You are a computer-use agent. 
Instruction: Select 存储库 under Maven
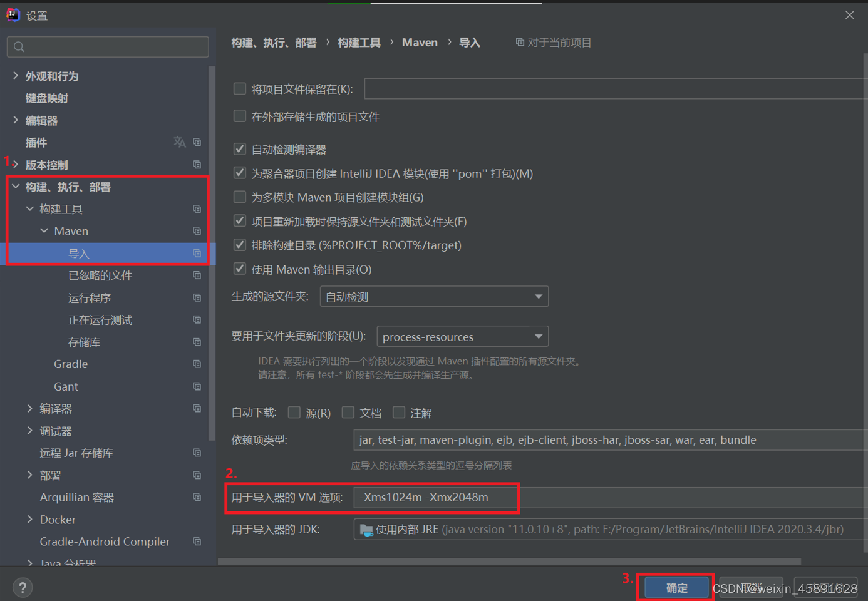(x=84, y=342)
